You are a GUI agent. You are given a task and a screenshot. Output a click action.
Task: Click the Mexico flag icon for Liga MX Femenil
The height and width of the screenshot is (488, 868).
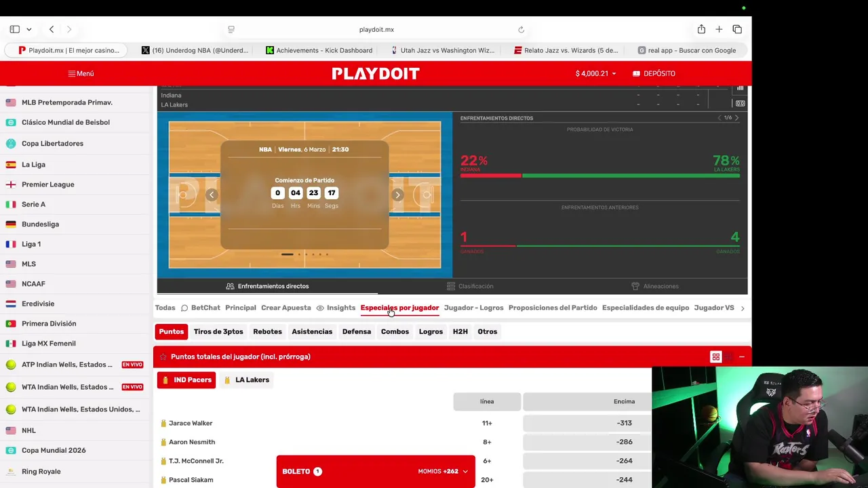point(11,344)
